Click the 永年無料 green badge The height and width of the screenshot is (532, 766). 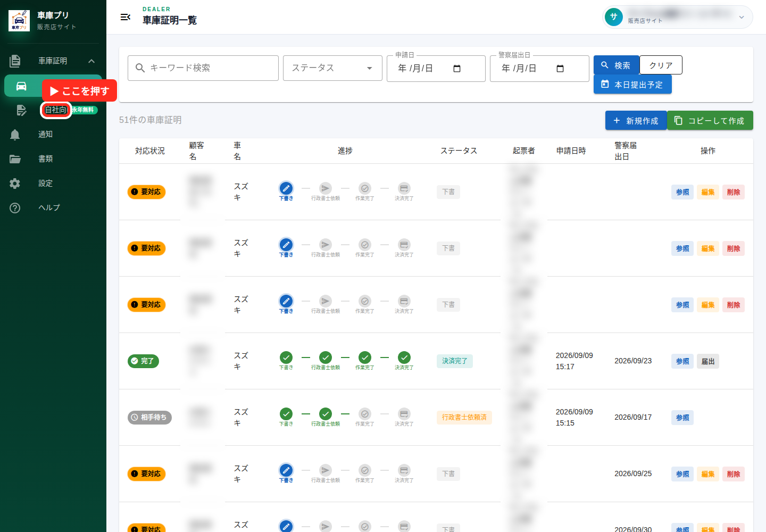point(85,110)
